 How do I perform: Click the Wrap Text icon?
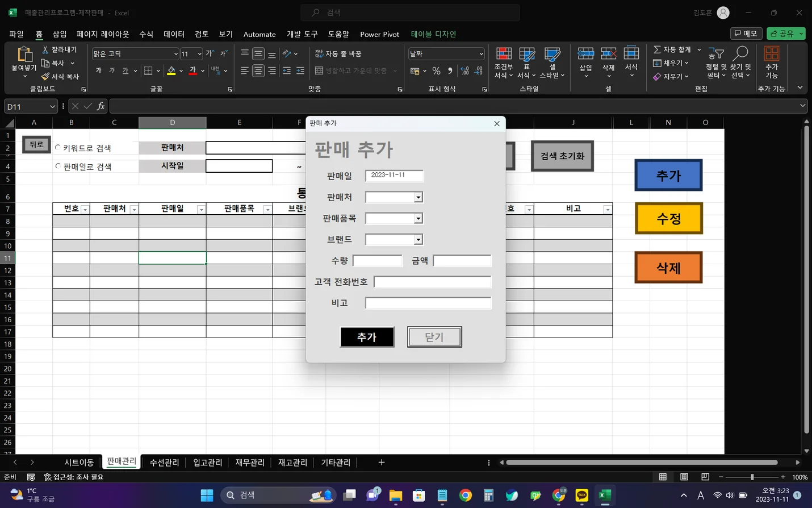[319, 53]
